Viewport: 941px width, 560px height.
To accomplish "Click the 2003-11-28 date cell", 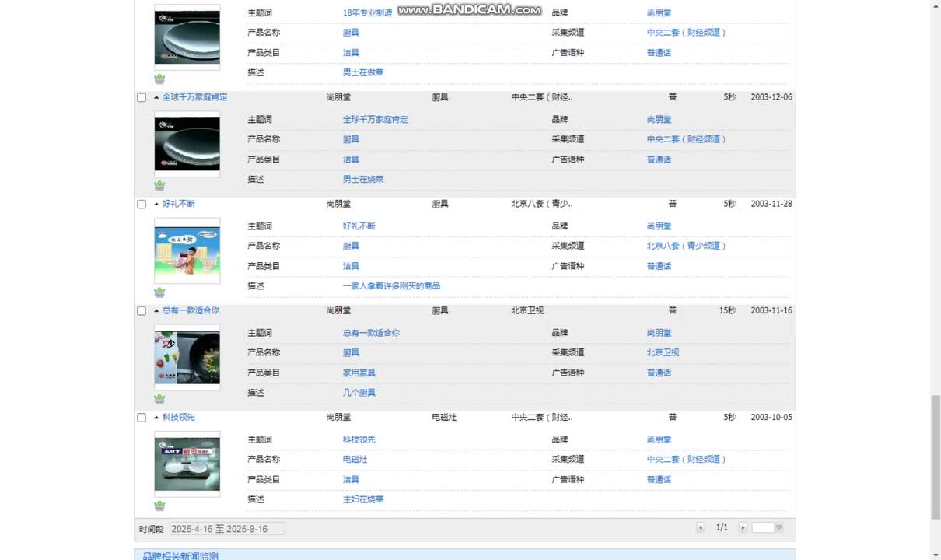I will point(771,204).
